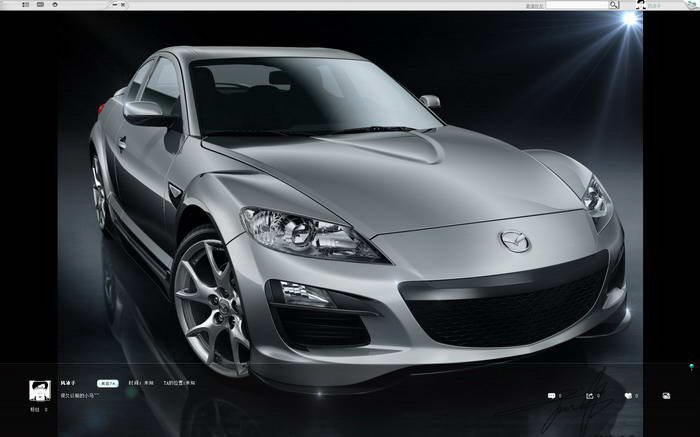Click the TA's location label

179,383
